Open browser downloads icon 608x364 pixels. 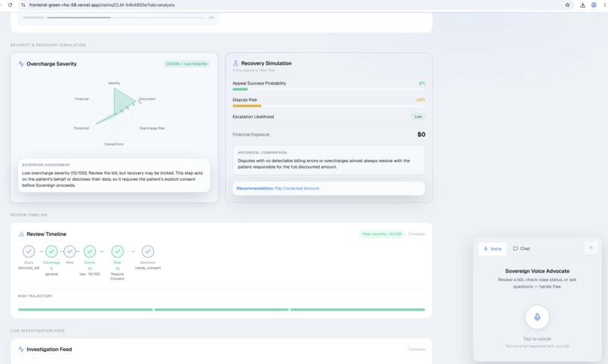pos(582,5)
